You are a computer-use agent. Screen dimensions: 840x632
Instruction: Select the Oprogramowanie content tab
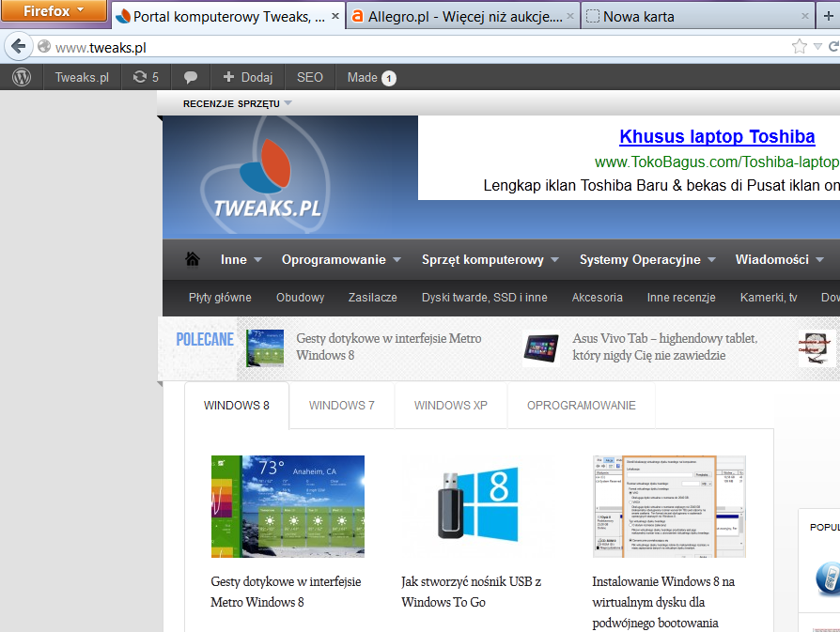pos(582,406)
